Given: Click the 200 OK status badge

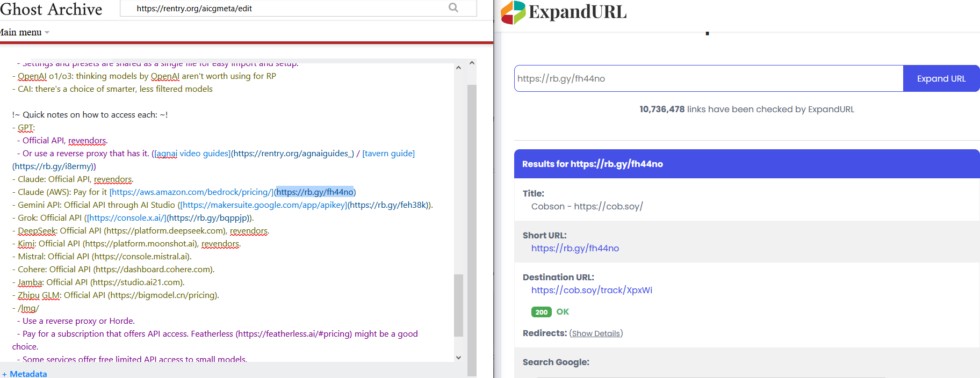Looking at the screenshot, I should [550, 312].
